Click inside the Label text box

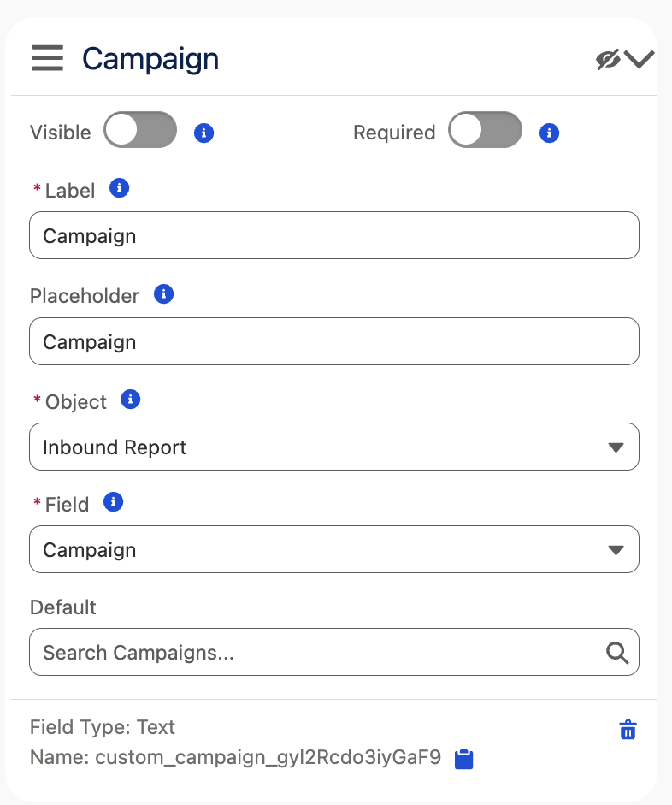[x=333, y=235]
